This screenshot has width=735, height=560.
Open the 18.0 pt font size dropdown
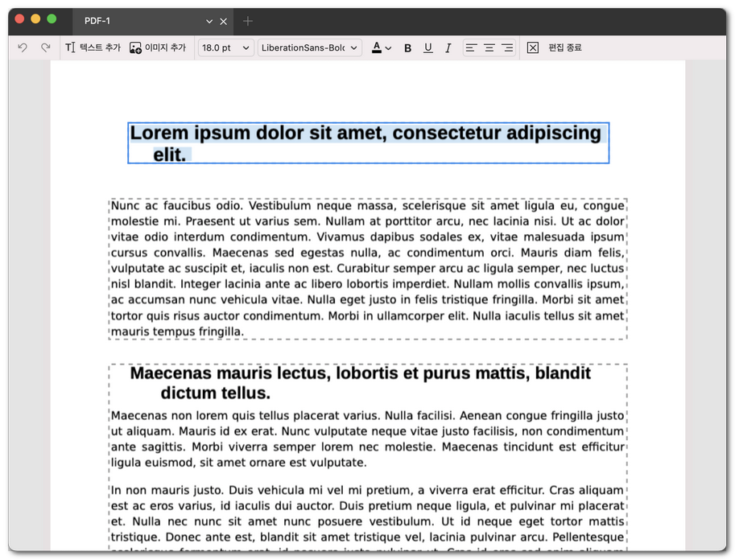[x=226, y=48]
